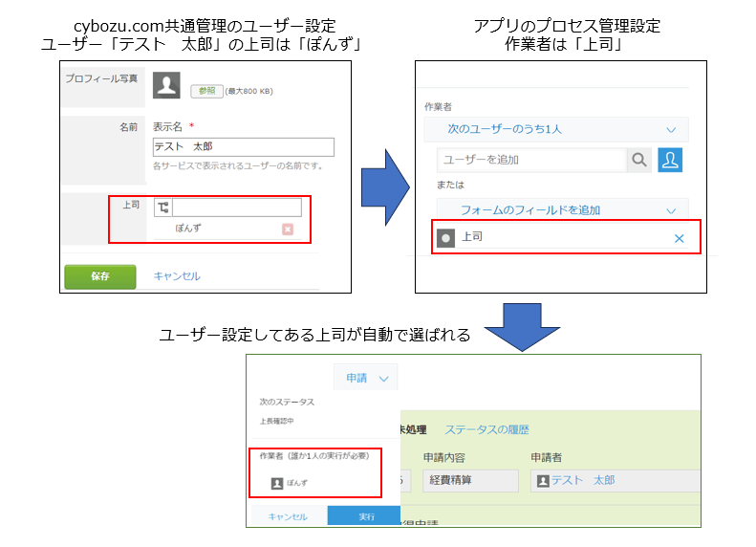This screenshot has height=547, width=756.
Task: Click キャンセル in the status dialog
Action: coord(288,516)
